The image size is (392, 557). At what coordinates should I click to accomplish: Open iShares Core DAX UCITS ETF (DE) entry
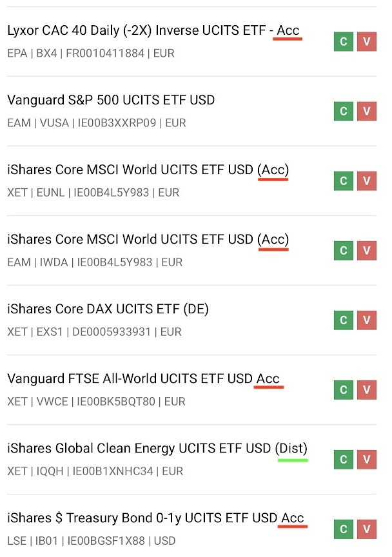click(108, 309)
